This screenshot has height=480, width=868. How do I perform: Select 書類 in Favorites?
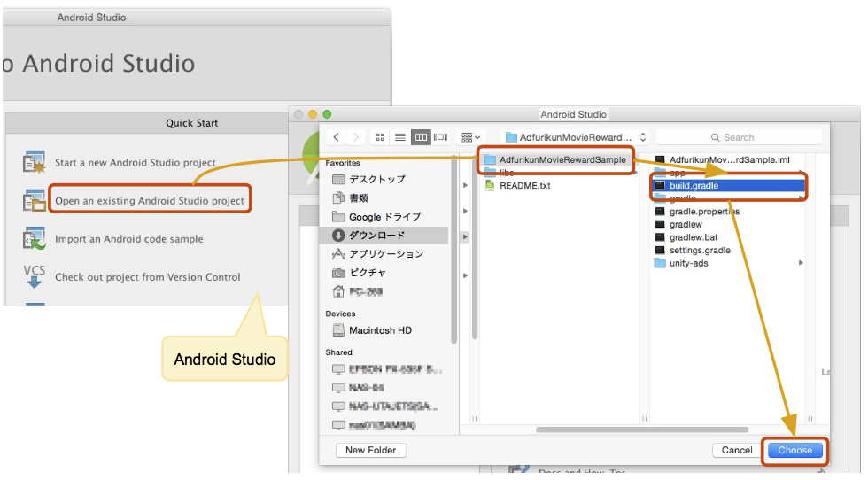pyautogui.click(x=359, y=198)
